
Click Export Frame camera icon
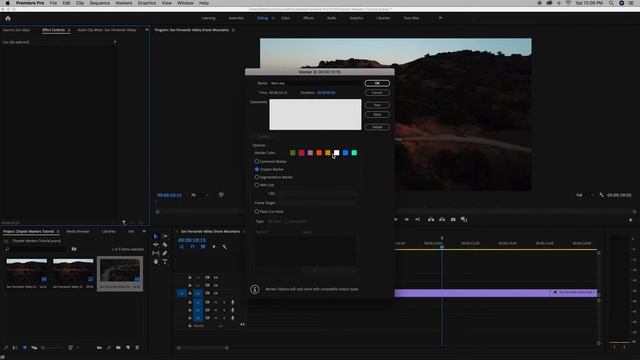click(x=453, y=220)
